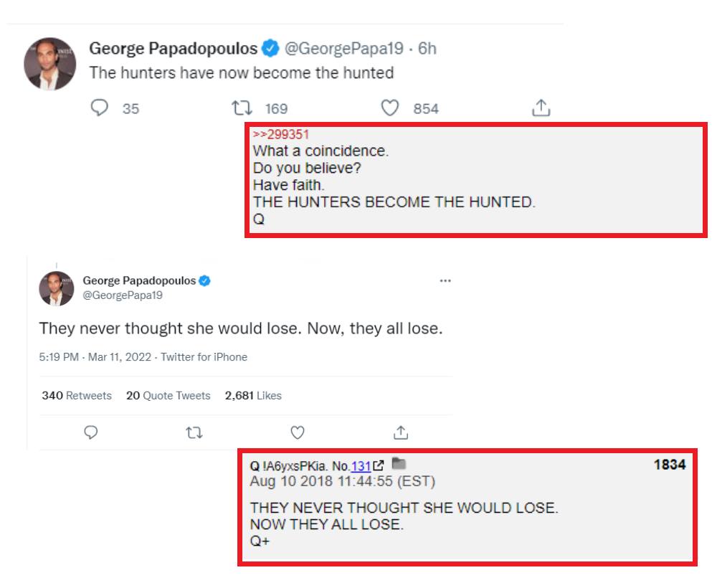Click the share icon on the top tweet
This screenshot has width=712, height=588.
pos(541,108)
